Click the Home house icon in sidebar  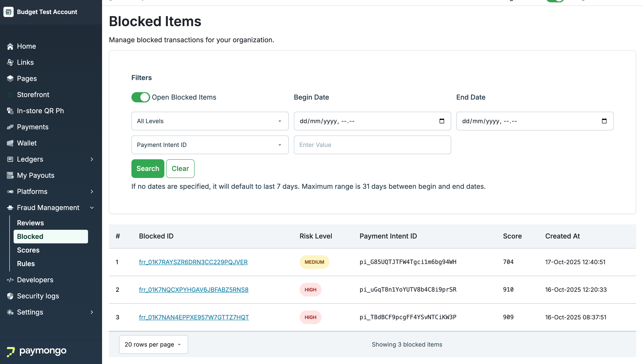click(10, 46)
